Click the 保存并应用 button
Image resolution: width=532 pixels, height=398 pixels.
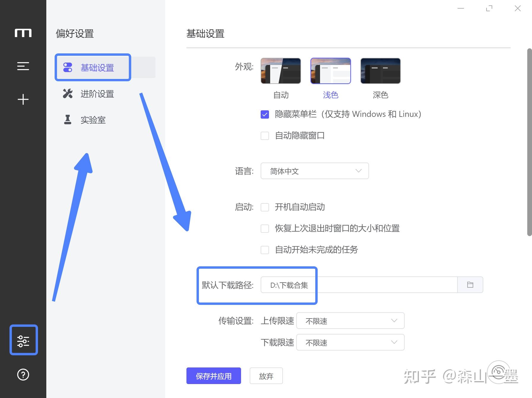coord(214,376)
